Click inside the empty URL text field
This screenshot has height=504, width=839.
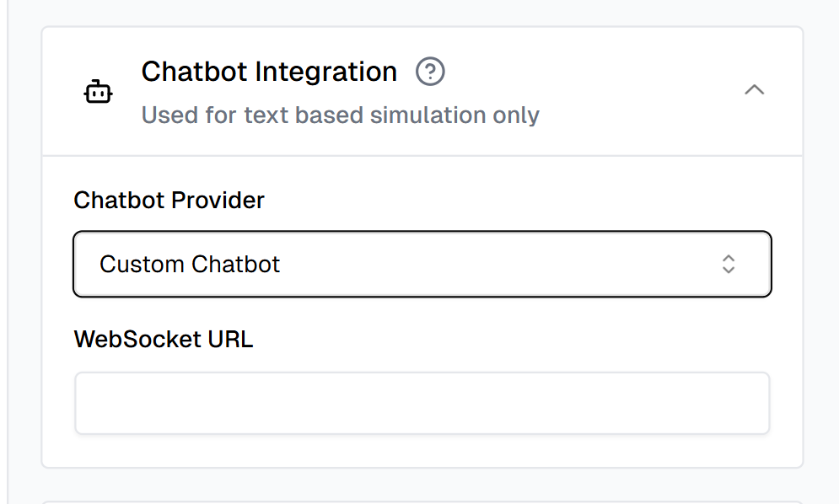(422, 402)
